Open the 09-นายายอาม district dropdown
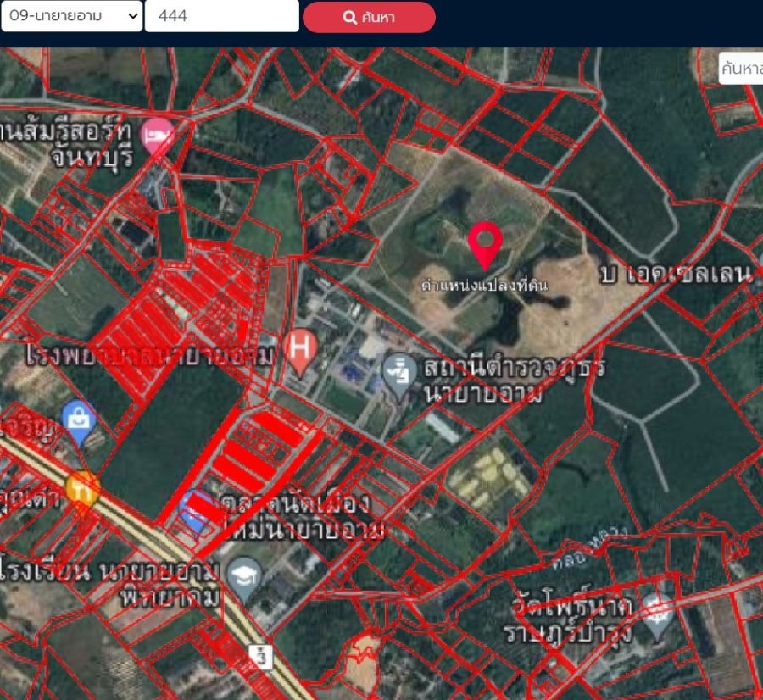Viewport: 763px width, 700px height. [71, 16]
